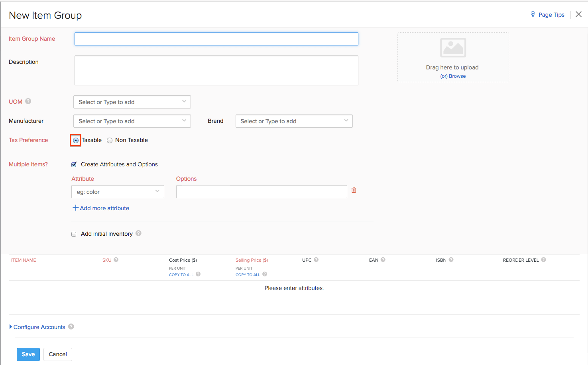
Task: Click the blue Save button
Action: (28, 354)
